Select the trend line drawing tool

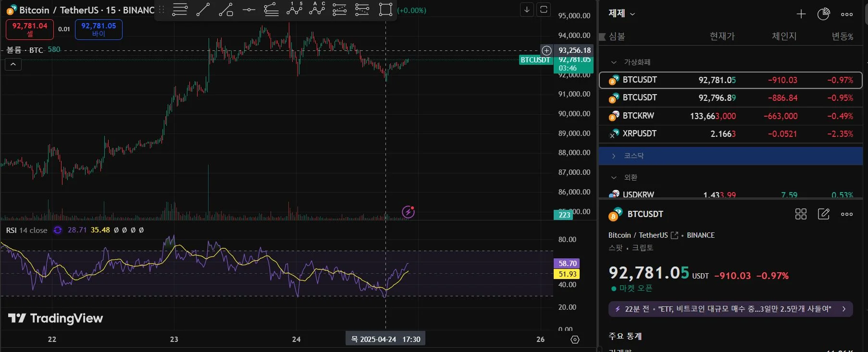point(203,10)
